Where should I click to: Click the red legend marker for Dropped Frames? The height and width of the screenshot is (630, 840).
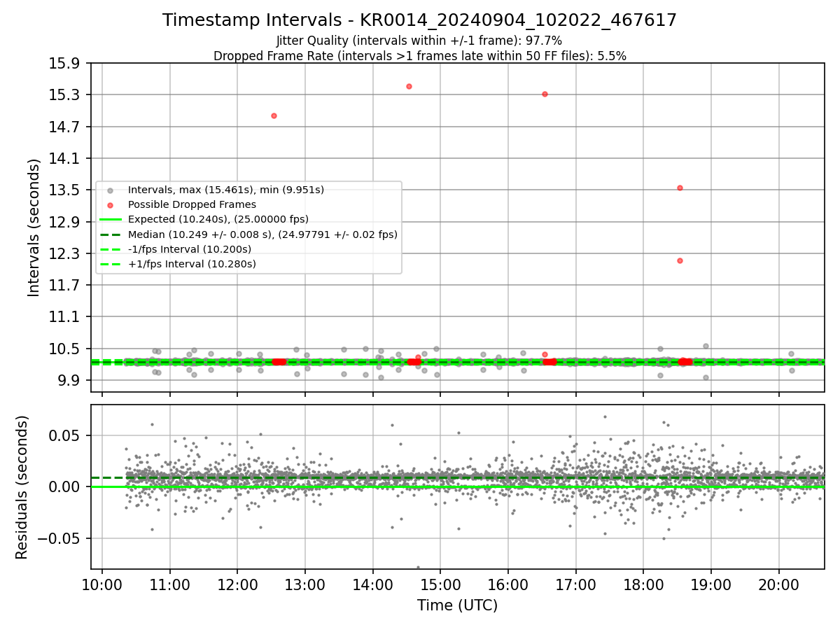pyautogui.click(x=110, y=204)
